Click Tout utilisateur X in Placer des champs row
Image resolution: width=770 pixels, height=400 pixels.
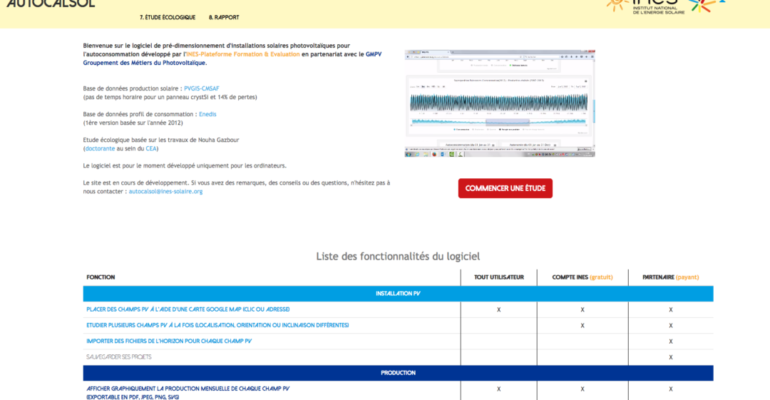[x=499, y=310]
